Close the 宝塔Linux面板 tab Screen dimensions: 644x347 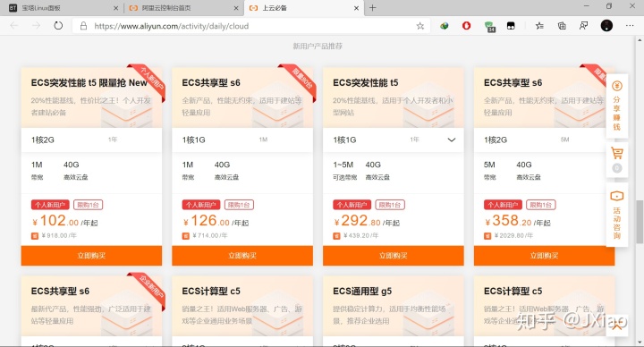(x=115, y=8)
